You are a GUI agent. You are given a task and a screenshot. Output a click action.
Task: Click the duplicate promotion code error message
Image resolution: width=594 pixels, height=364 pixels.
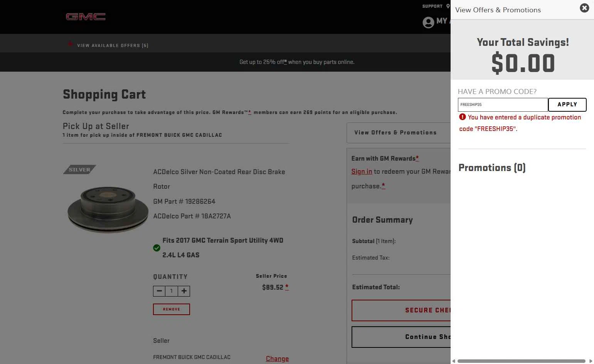point(520,123)
